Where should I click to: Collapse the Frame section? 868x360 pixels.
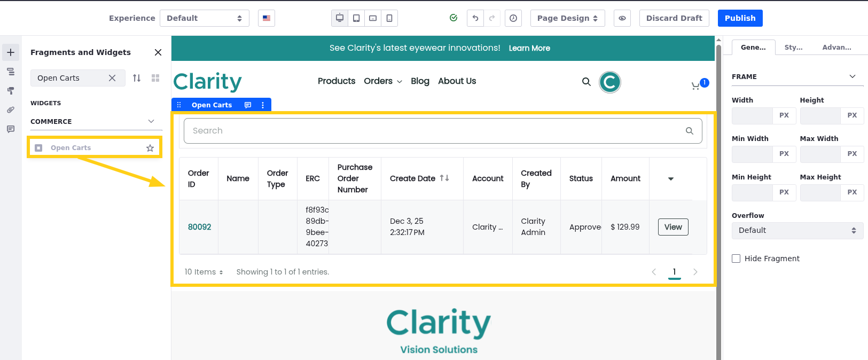[x=853, y=76]
